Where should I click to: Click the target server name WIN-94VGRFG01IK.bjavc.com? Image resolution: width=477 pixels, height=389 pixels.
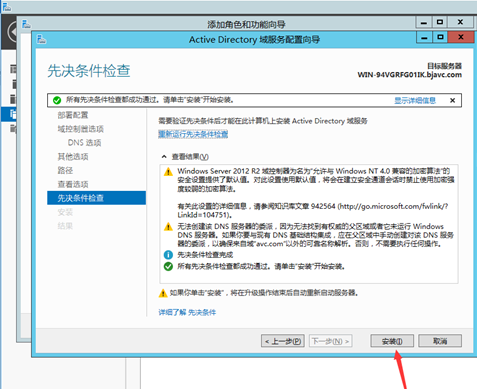click(410, 75)
